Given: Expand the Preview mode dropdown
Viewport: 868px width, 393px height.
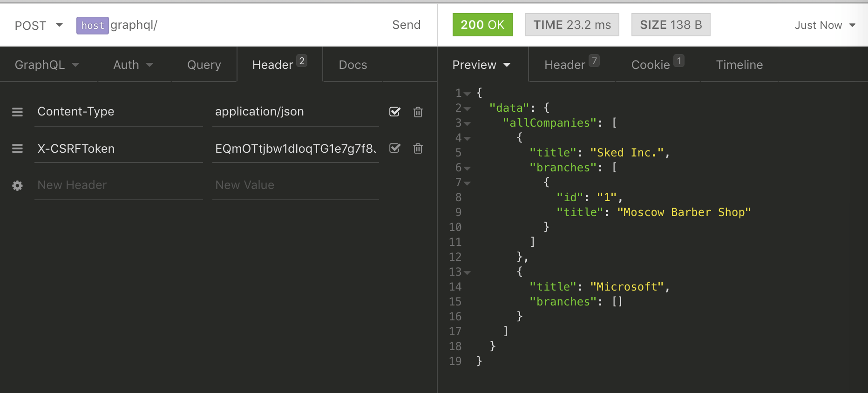Looking at the screenshot, I should pos(481,65).
